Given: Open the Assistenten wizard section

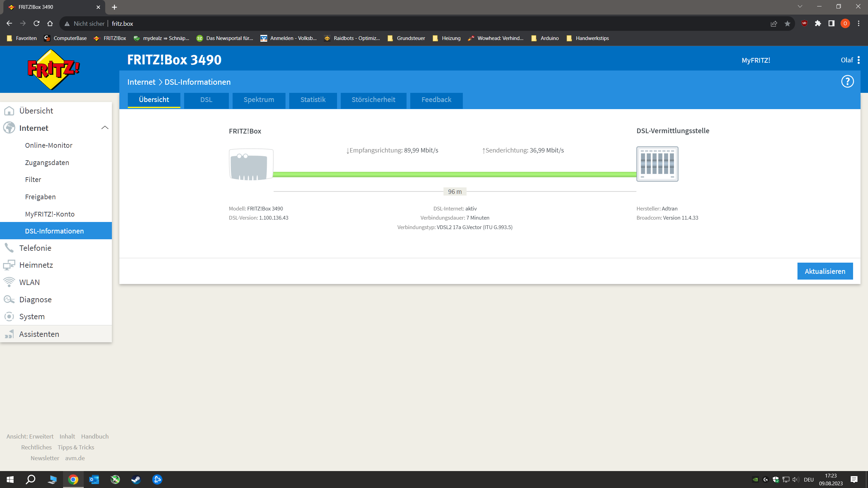Looking at the screenshot, I should [39, 334].
